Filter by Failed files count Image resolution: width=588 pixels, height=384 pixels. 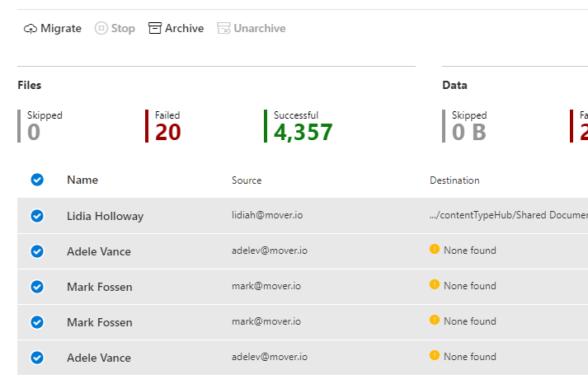pos(167,132)
